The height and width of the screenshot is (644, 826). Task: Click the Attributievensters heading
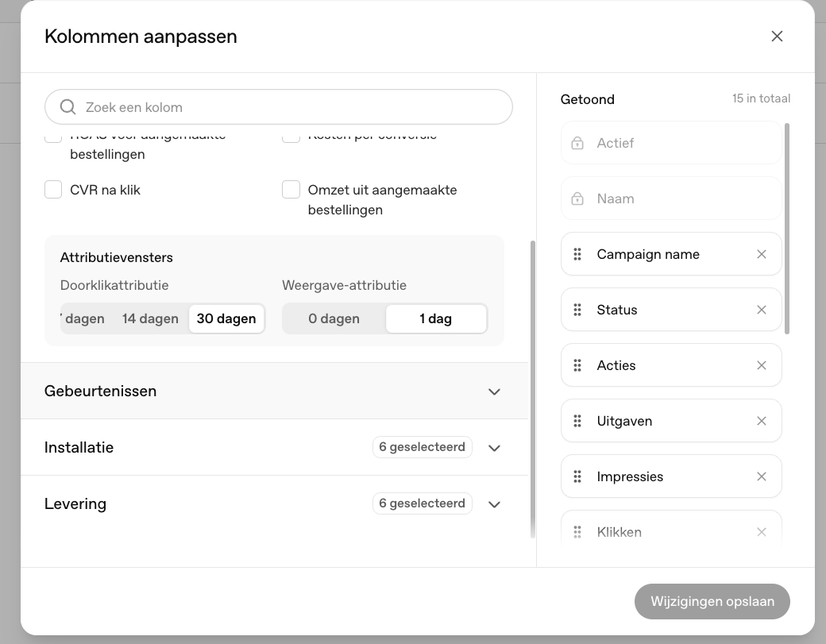[117, 257]
